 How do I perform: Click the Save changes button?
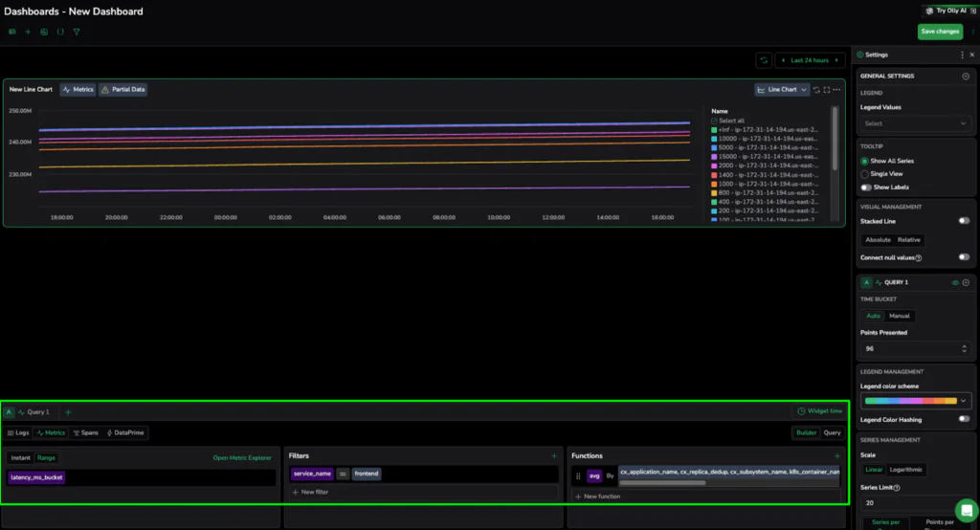(x=940, y=32)
